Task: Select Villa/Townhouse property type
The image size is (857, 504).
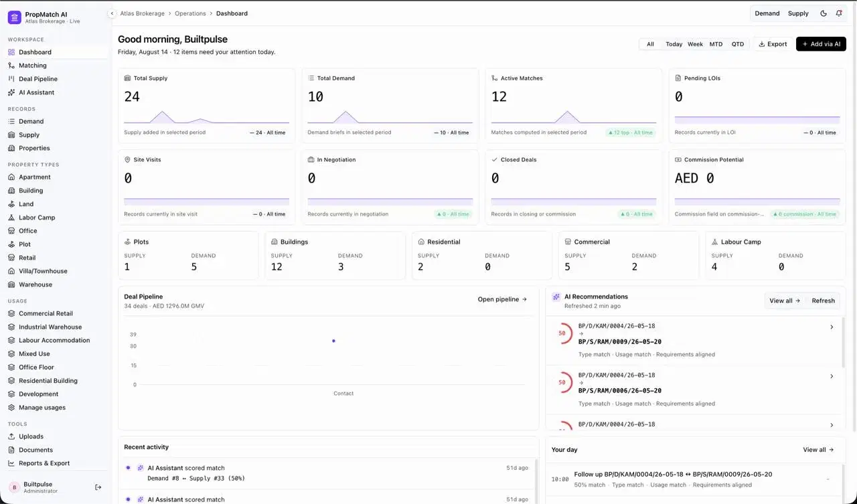Action: [x=55, y=271]
